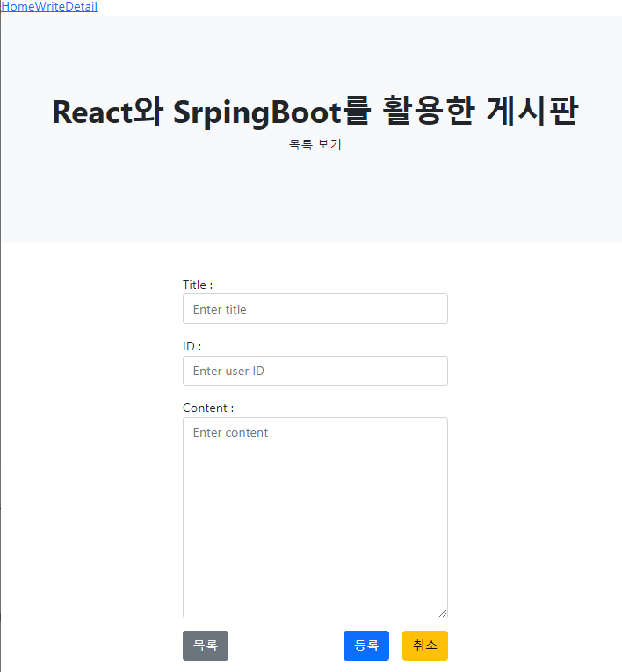Viewport: 622px width, 672px height.
Task: Focus the Enter user ID field
Action: click(315, 371)
